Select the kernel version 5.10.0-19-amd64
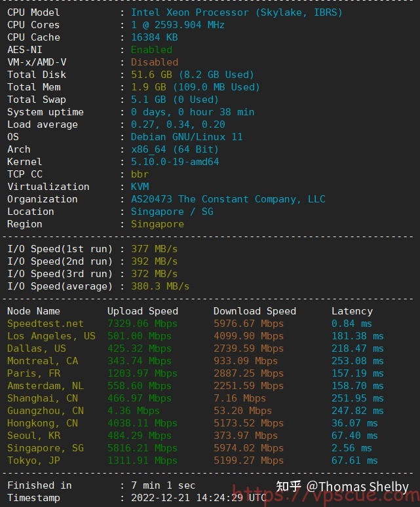Screen dimensions: 420x507 pos(175,162)
